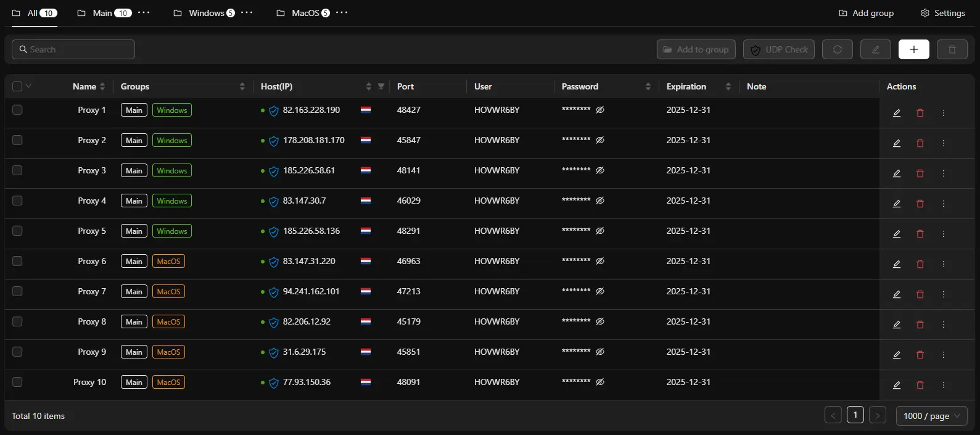The height and width of the screenshot is (435, 980).
Task: Open the 1000 / page size dropdown
Action: (x=931, y=416)
